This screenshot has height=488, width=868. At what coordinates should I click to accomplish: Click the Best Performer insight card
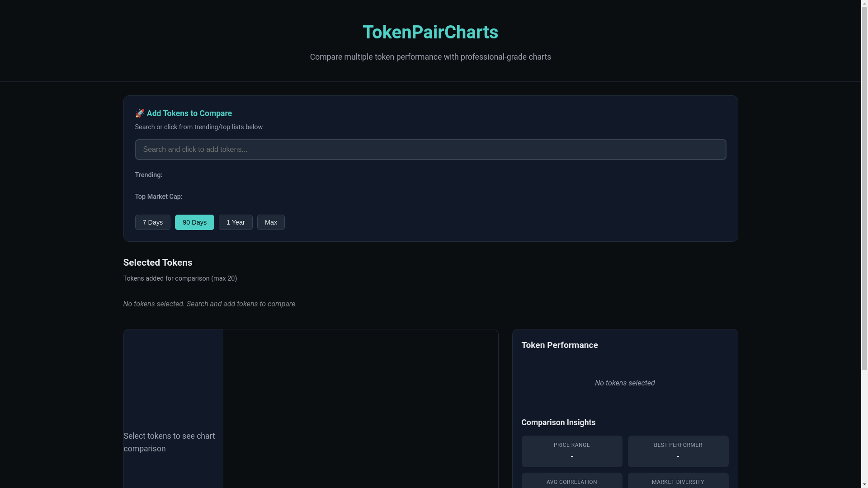click(x=678, y=451)
